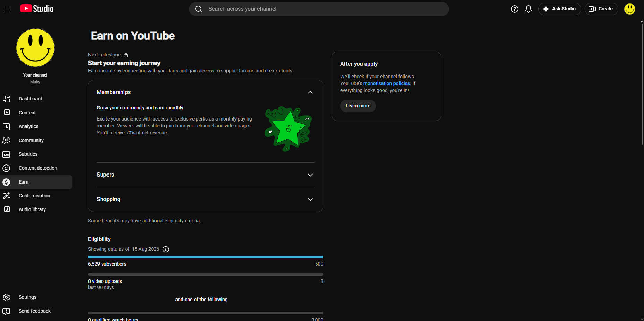The height and width of the screenshot is (321, 644).
Task: Click the "0 video uploads" text
Action: pos(105,281)
